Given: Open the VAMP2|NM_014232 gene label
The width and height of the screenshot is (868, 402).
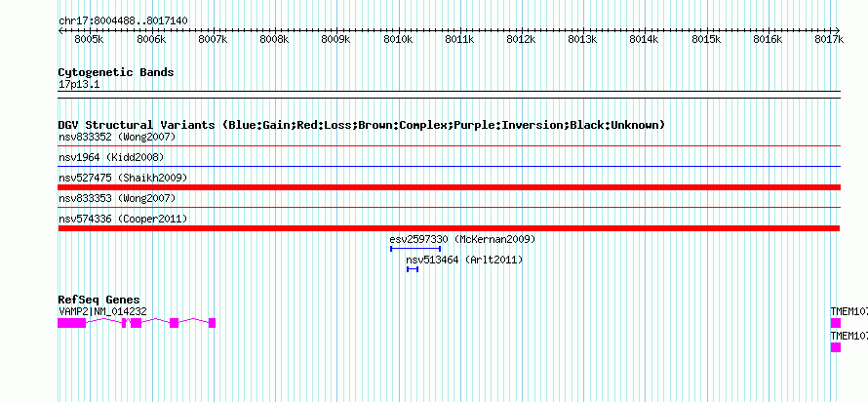Looking at the screenshot, I should tap(102, 311).
